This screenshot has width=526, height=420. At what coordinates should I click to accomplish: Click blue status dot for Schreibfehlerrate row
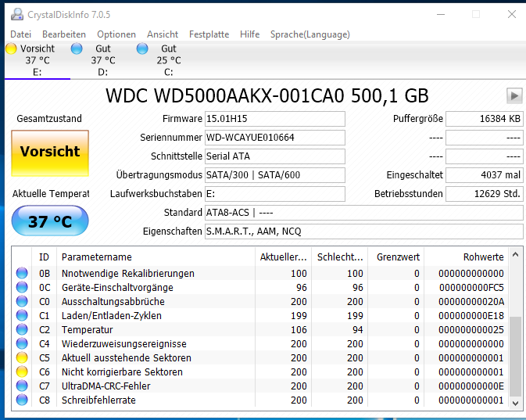point(22,400)
